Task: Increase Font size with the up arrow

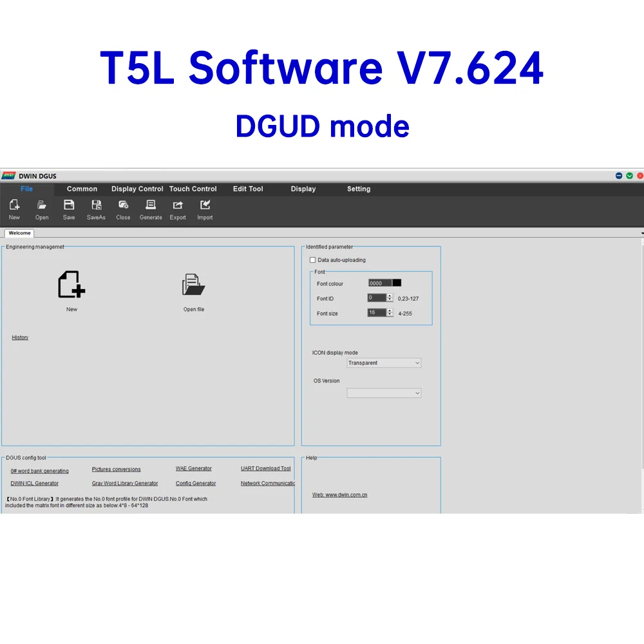Action: coord(390,310)
